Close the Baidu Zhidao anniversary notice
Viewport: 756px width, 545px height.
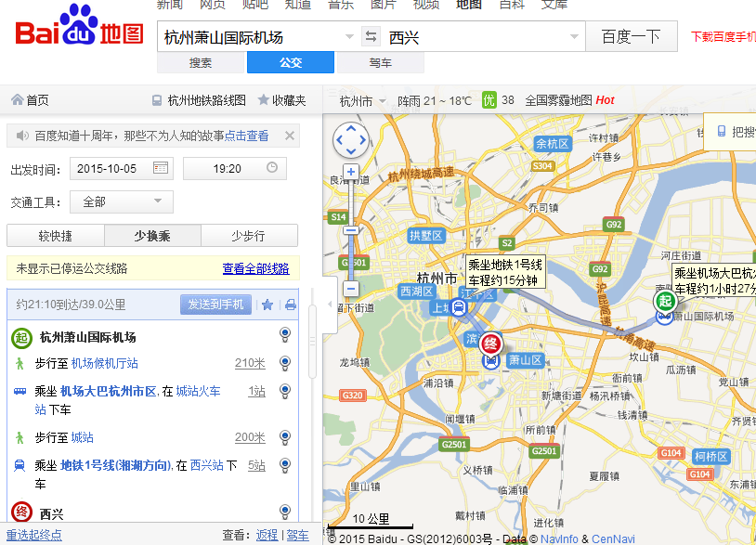click(289, 136)
